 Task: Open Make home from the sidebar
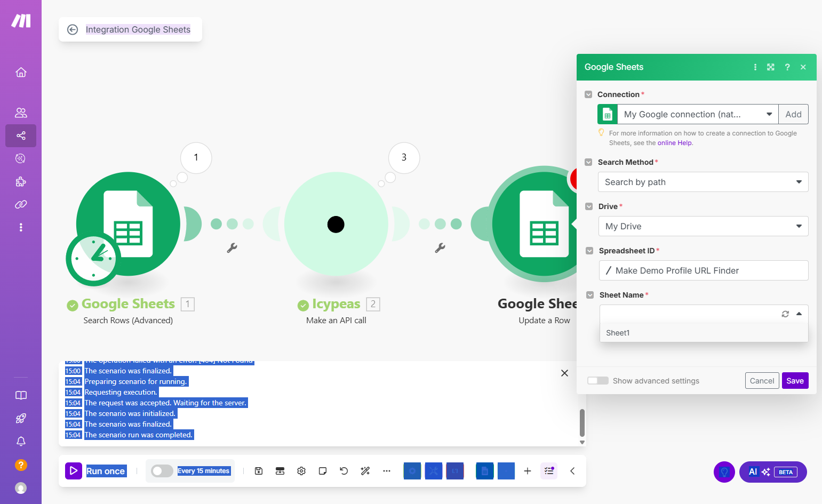coord(21,72)
